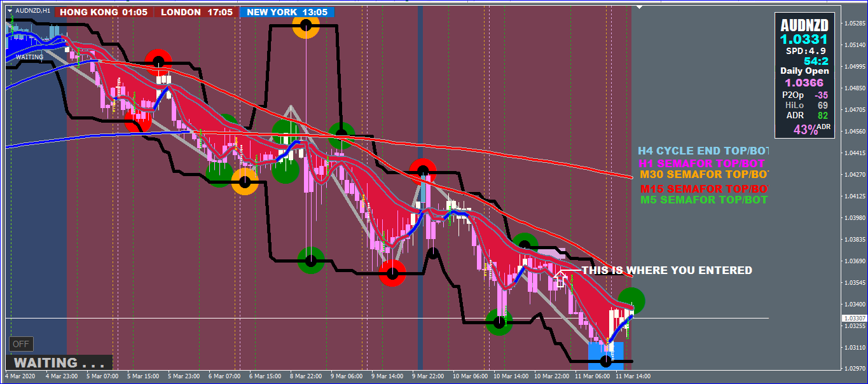Select the NEW YORK 13:05 session label
Viewport: 868px width, 384px height.
287,12
